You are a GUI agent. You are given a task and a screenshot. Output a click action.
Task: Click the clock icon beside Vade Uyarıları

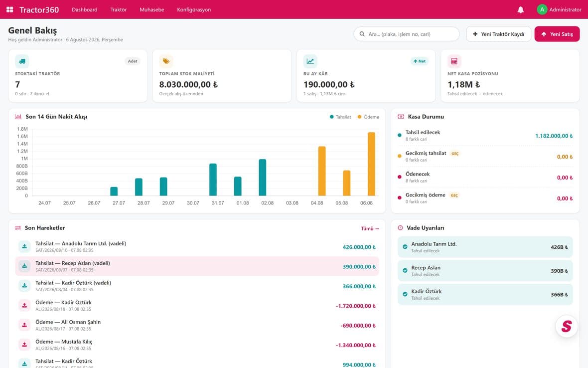coord(400,228)
